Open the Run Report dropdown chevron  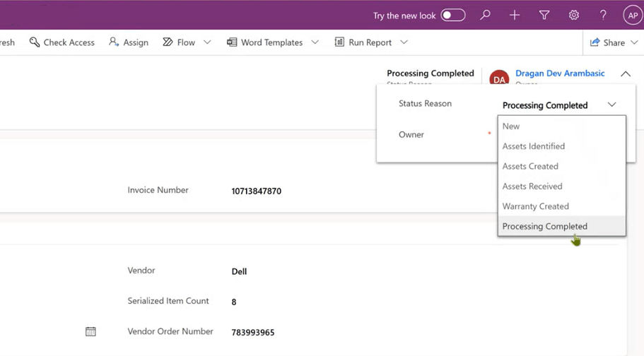point(404,42)
